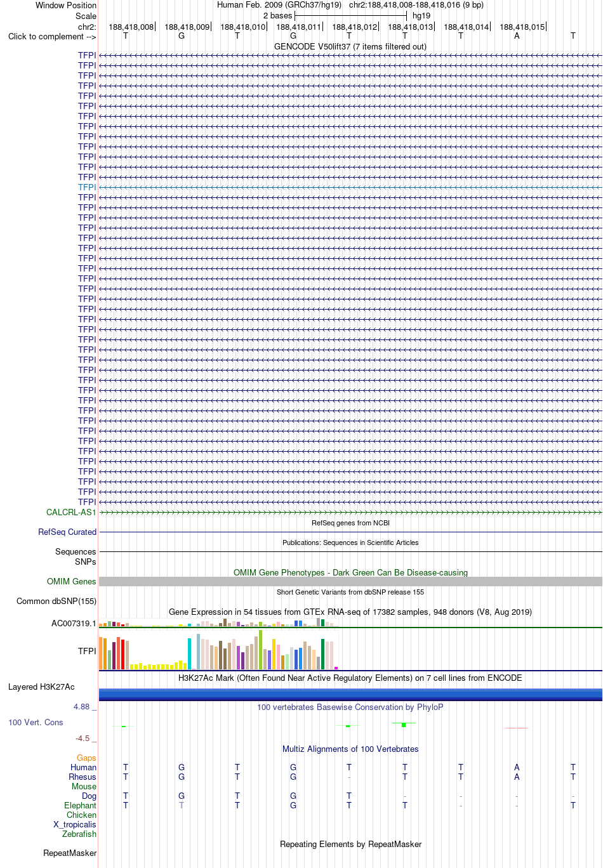Screen dimensions: 603x868
Task: Click the Common dbSNP(155) label
Action: (x=56, y=601)
